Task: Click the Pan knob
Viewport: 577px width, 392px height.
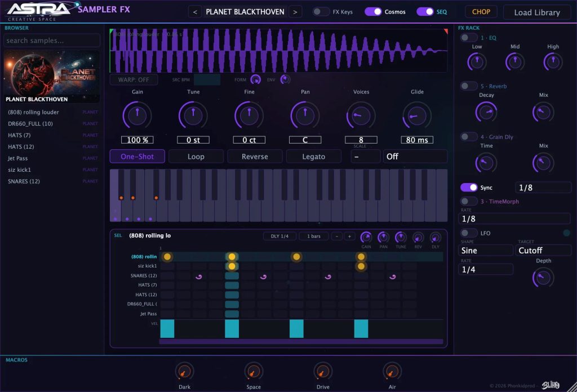Action: click(305, 115)
